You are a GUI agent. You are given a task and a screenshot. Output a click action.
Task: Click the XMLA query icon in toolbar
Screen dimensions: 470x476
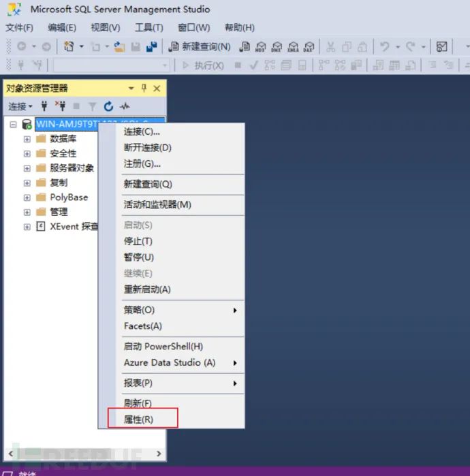click(x=293, y=47)
